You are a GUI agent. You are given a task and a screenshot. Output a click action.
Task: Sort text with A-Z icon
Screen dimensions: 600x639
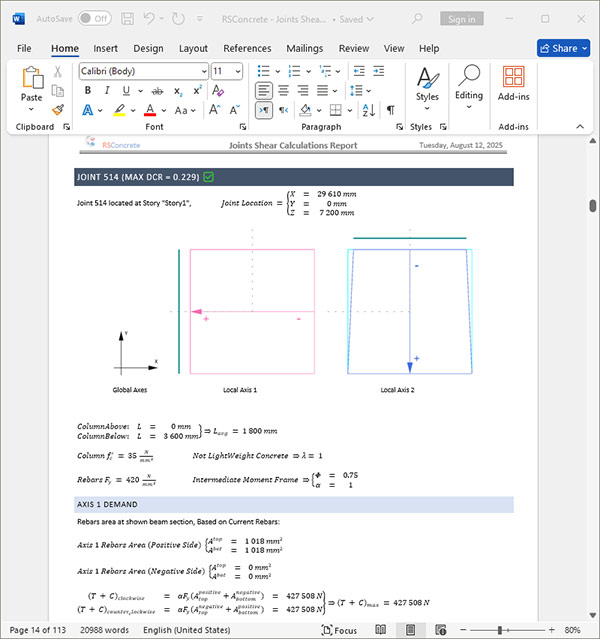(x=369, y=110)
